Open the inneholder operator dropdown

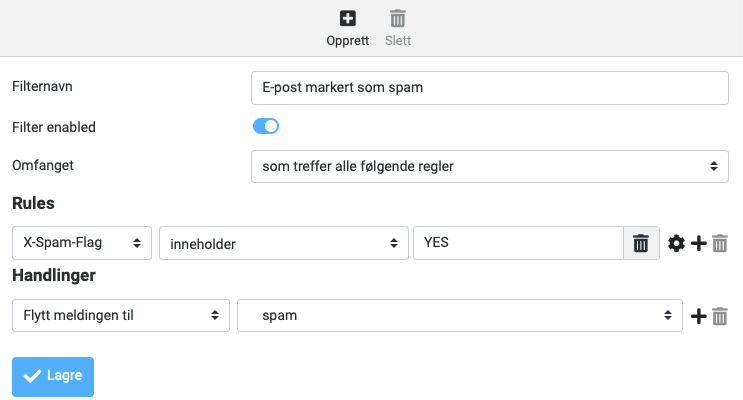coord(284,243)
